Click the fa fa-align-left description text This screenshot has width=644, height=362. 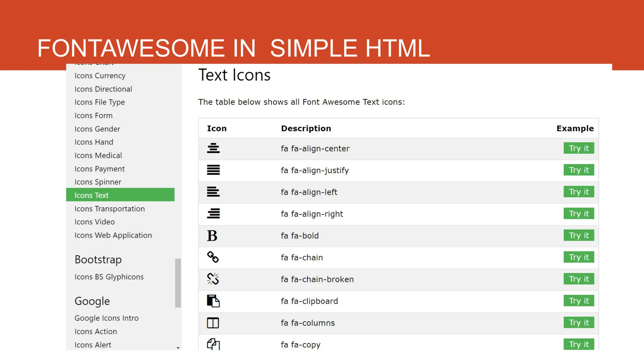(309, 192)
